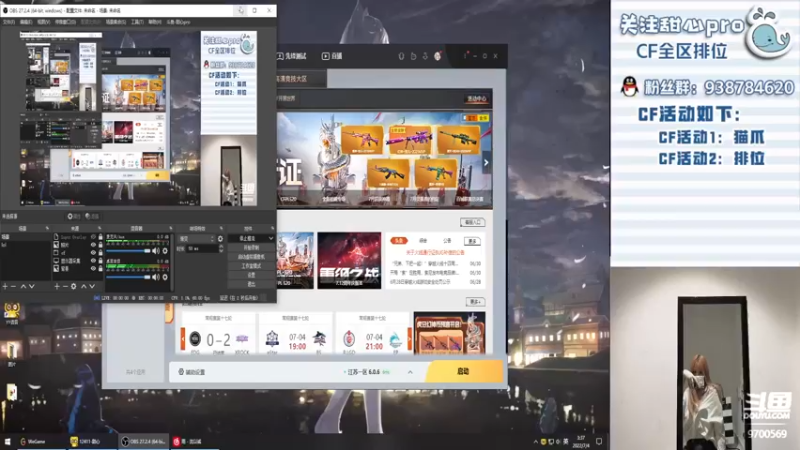Open scene transition properties gear
800x450 pixels.
coord(220,239)
